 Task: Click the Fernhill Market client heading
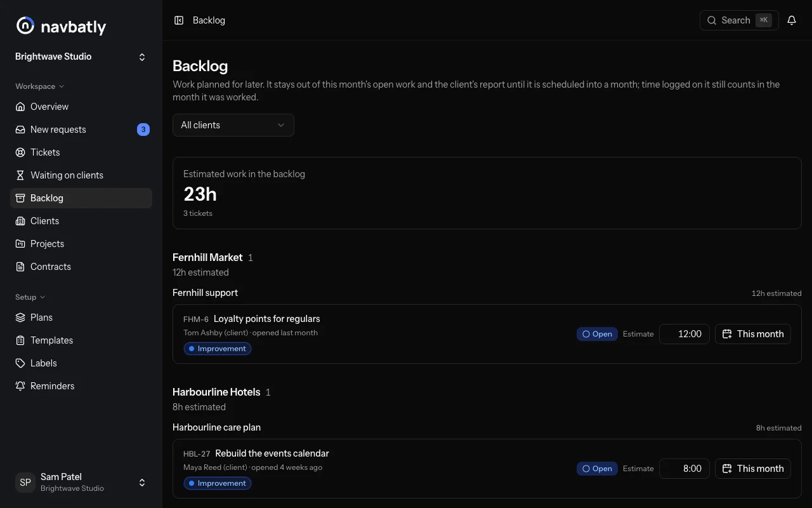tap(207, 257)
